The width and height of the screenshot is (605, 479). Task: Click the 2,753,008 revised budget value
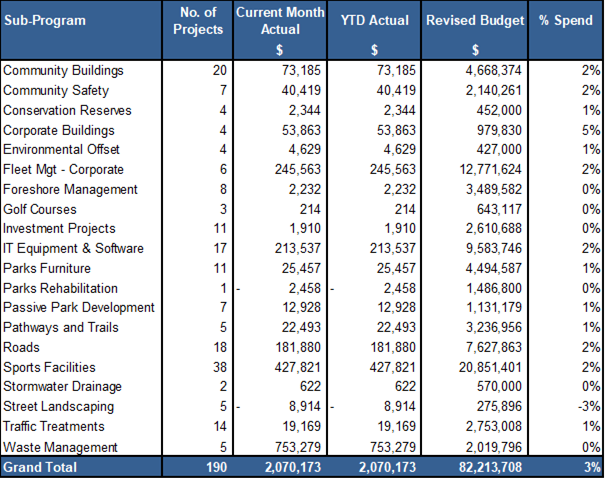click(493, 427)
